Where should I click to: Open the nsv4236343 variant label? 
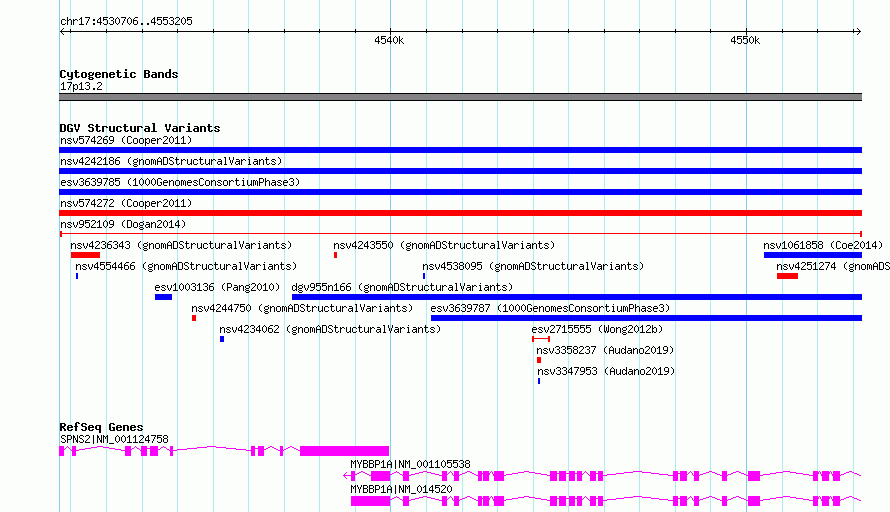click(x=181, y=245)
